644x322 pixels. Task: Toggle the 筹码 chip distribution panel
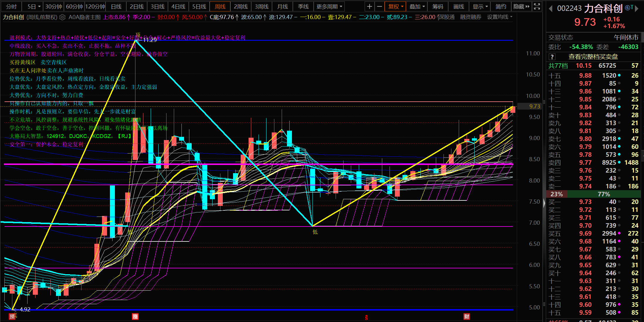click(438, 6)
